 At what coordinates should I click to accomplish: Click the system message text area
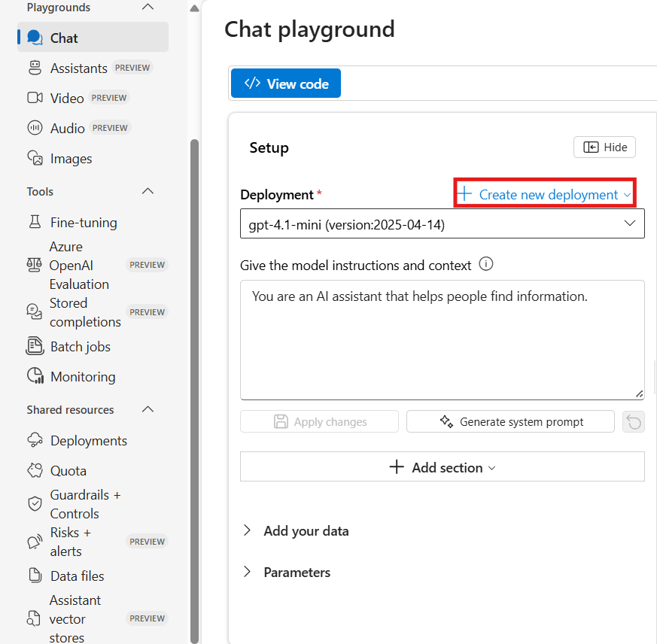[442, 340]
